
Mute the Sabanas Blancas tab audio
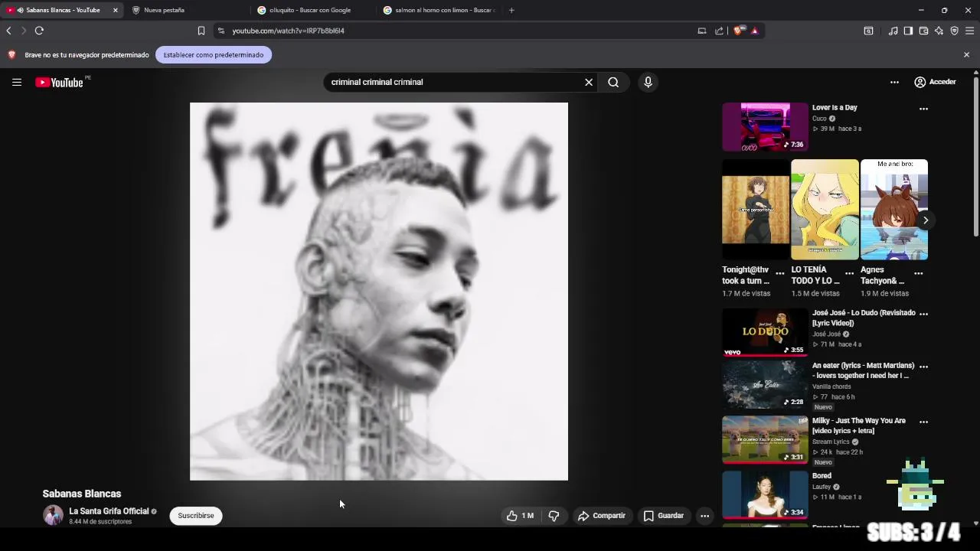(20, 10)
